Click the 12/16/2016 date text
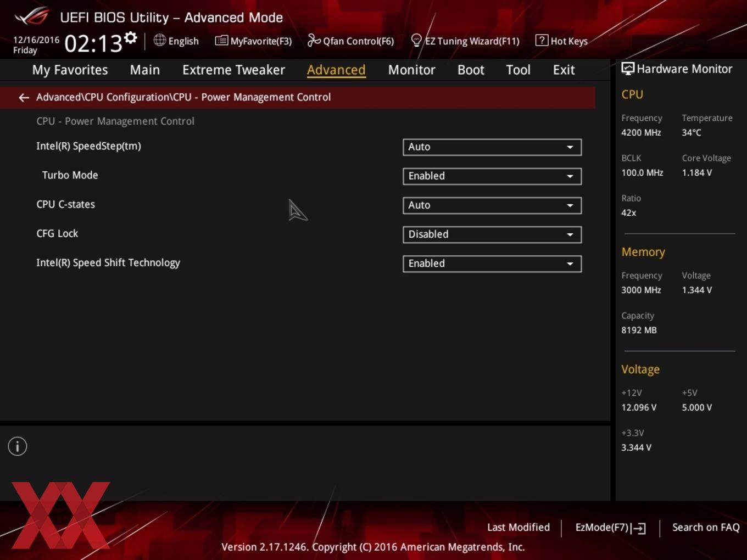Viewport: 747px width, 560px height. (36, 40)
